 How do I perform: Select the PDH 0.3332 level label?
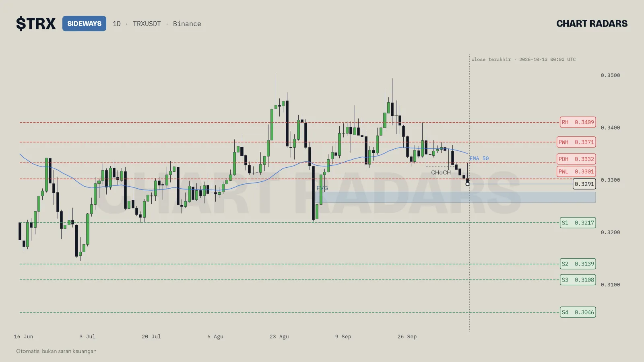576,159
